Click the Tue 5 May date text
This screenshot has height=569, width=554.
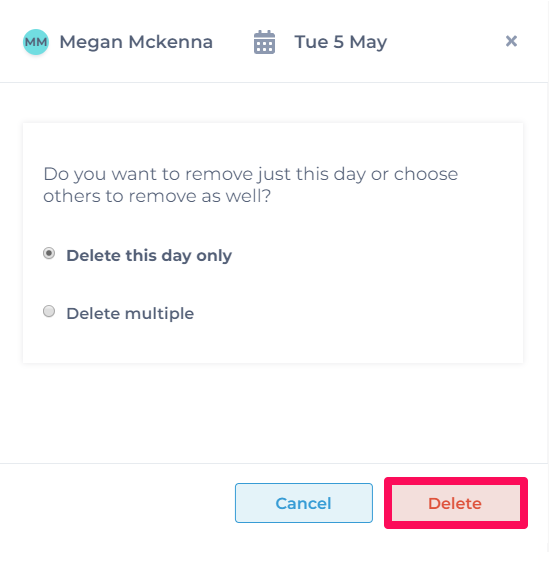tap(341, 42)
